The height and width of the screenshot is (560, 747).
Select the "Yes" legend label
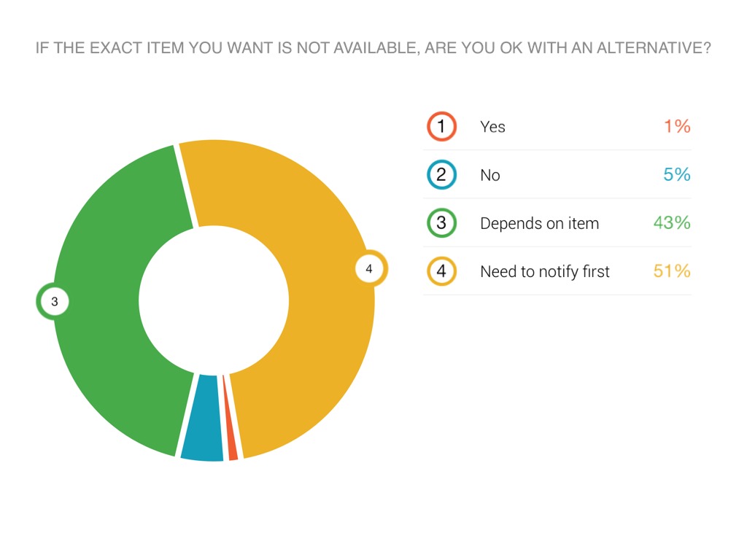tap(492, 127)
